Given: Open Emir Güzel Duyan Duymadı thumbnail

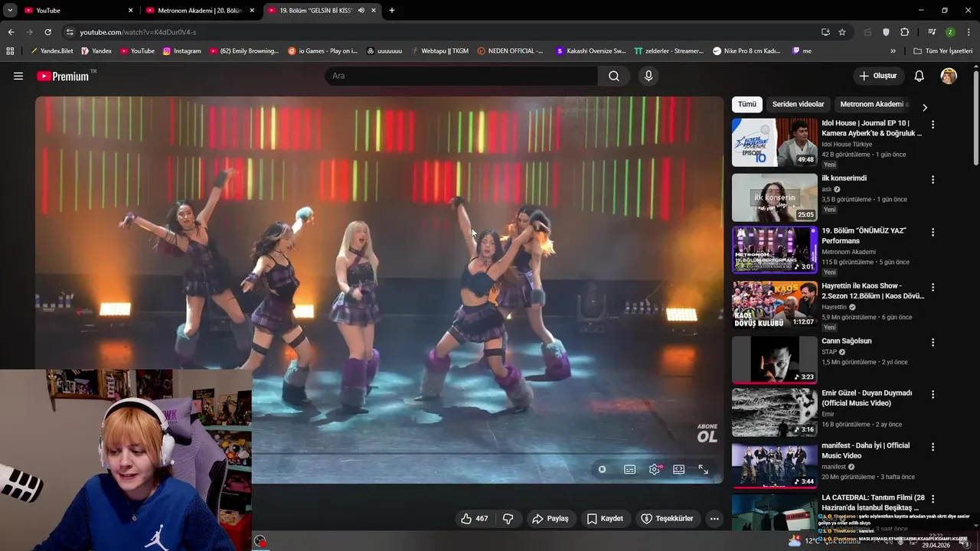Looking at the screenshot, I should [x=775, y=412].
